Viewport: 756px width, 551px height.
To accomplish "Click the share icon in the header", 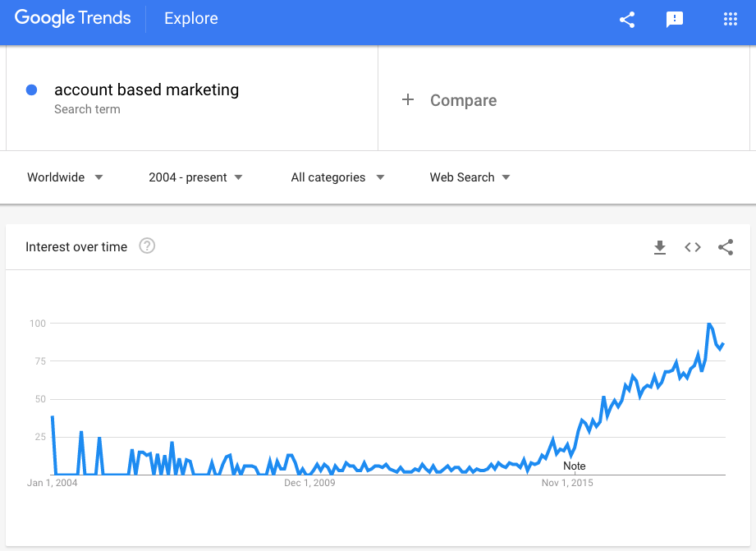I will click(x=627, y=20).
